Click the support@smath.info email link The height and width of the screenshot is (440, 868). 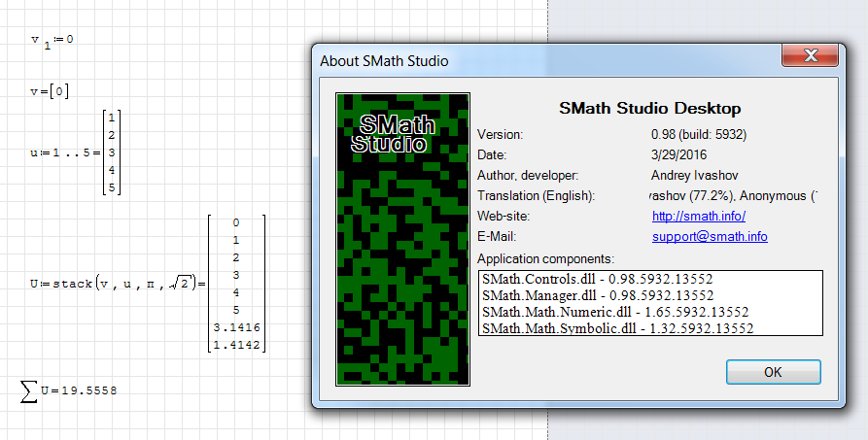tap(710, 236)
